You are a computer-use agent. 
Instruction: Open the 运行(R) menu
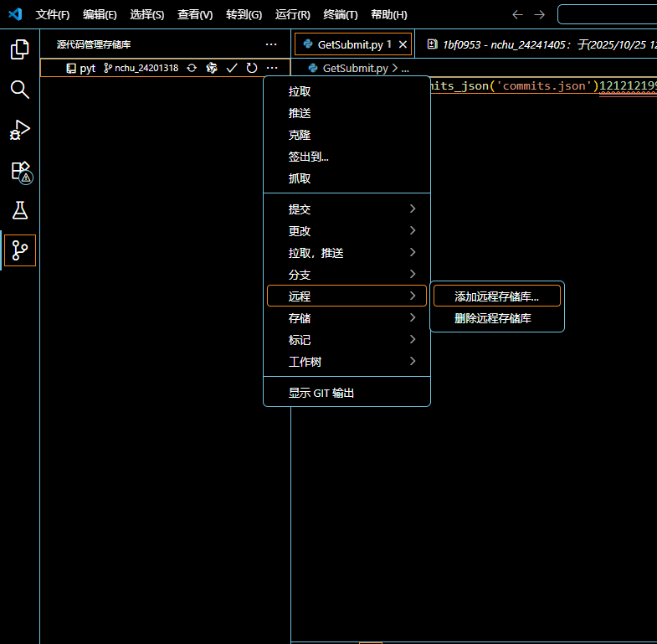click(292, 15)
